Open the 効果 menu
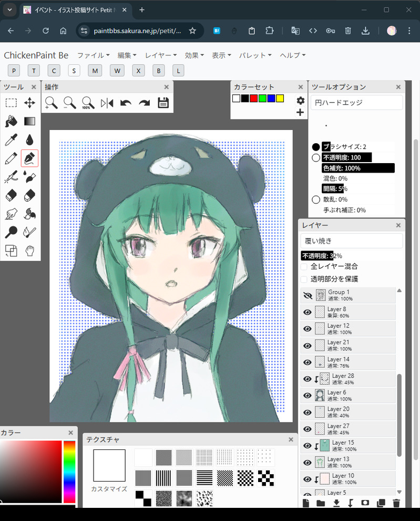The width and height of the screenshot is (420, 521). coord(194,55)
